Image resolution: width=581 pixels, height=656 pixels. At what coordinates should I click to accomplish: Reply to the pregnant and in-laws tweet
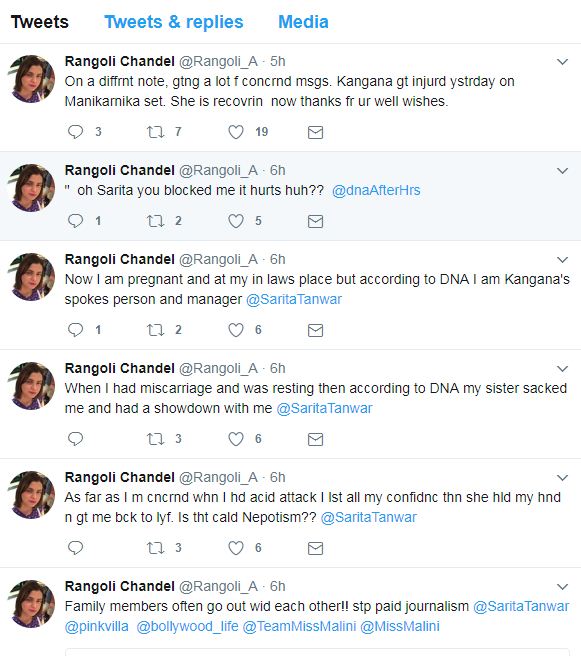(76, 330)
